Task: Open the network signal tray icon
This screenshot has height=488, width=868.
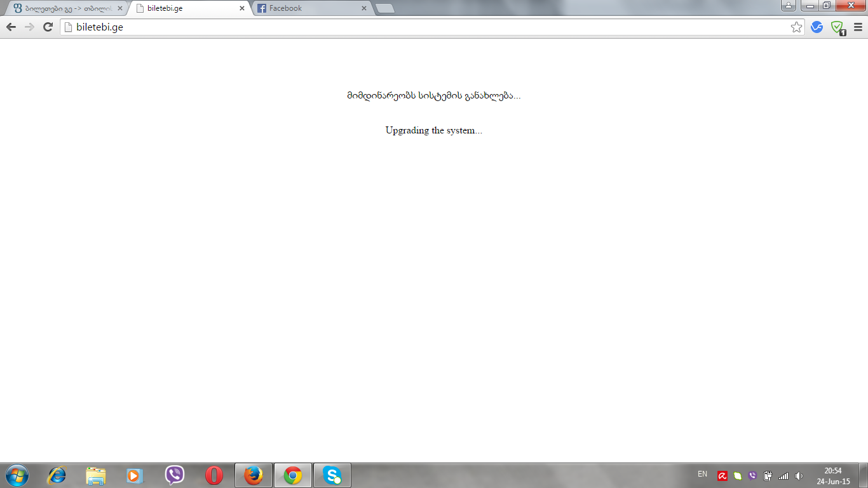Action: coord(783,476)
